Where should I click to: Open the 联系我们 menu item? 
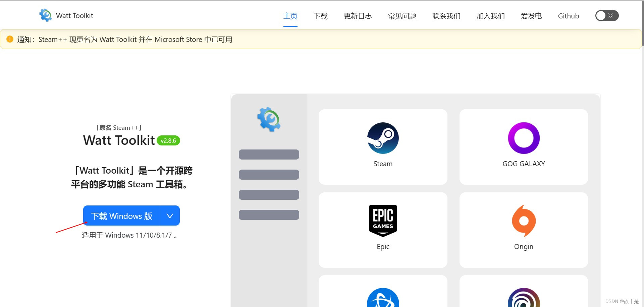446,16
